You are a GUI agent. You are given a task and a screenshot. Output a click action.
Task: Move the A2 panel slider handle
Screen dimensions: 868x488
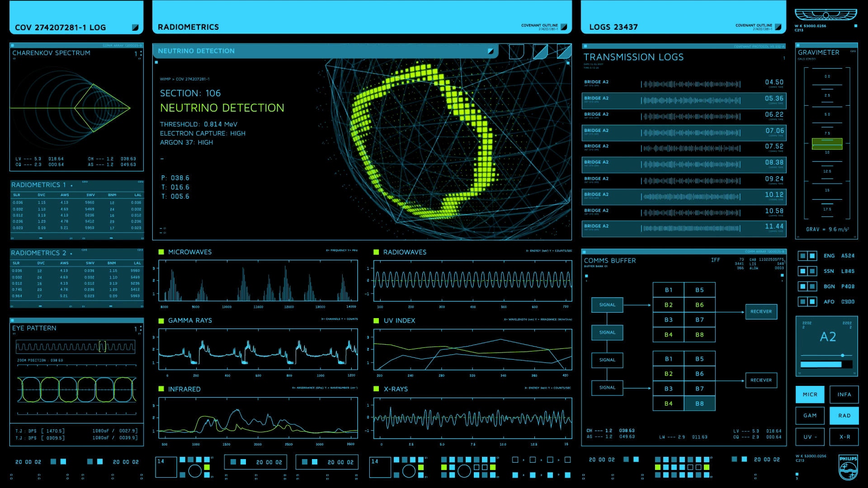pyautogui.click(x=842, y=355)
